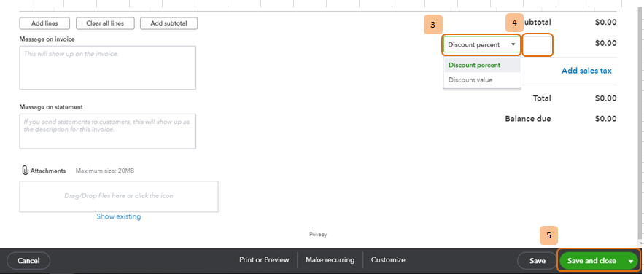
Task: Click the Balance due label
Action: 528,119
